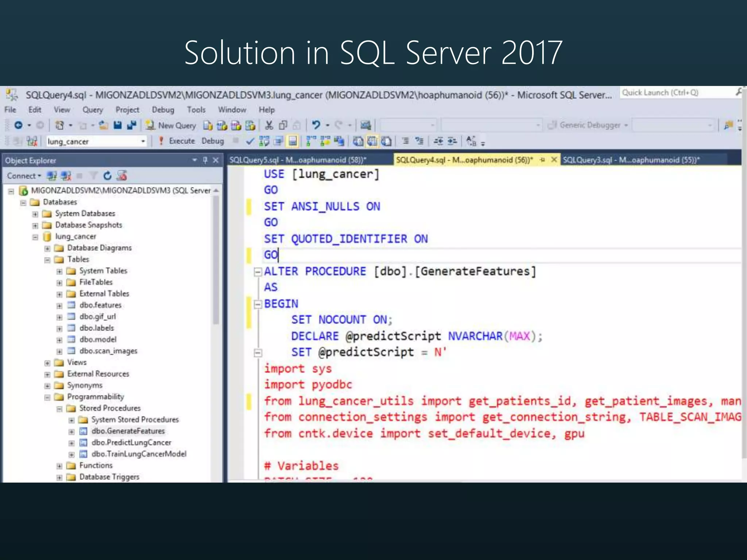Click the Increase Indent icon
This screenshot has width=747, height=560.
coord(452,141)
